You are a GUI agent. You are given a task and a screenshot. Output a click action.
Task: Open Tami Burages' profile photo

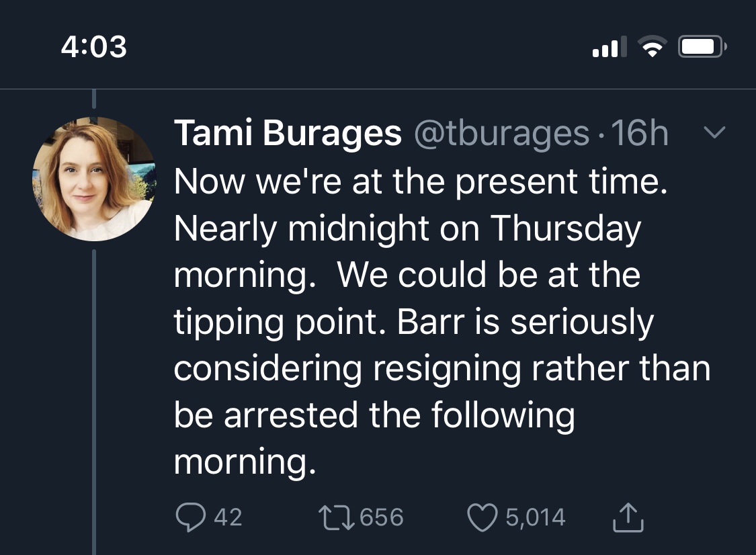94,179
